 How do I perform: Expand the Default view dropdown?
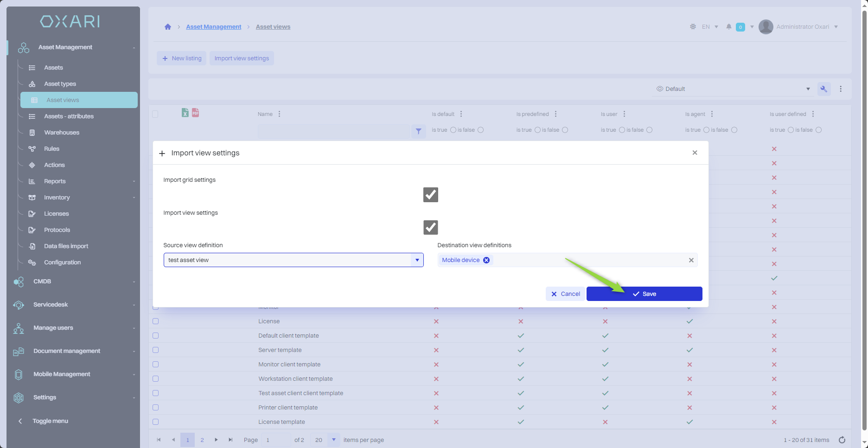click(808, 89)
